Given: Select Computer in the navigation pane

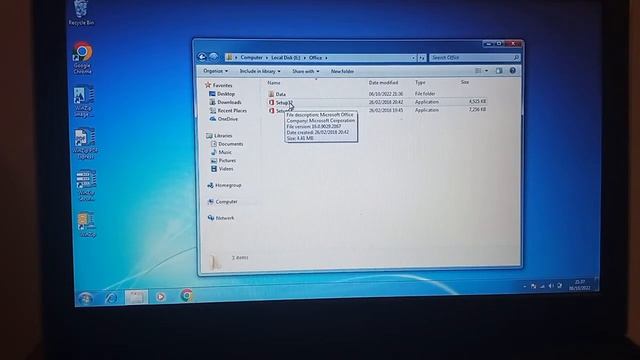Looking at the screenshot, I should coord(226,202).
